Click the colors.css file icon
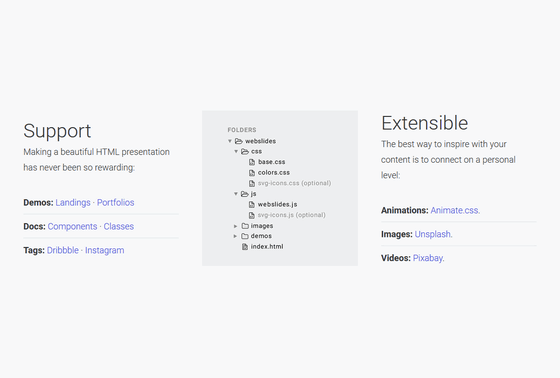The width and height of the screenshot is (560, 378). click(252, 173)
